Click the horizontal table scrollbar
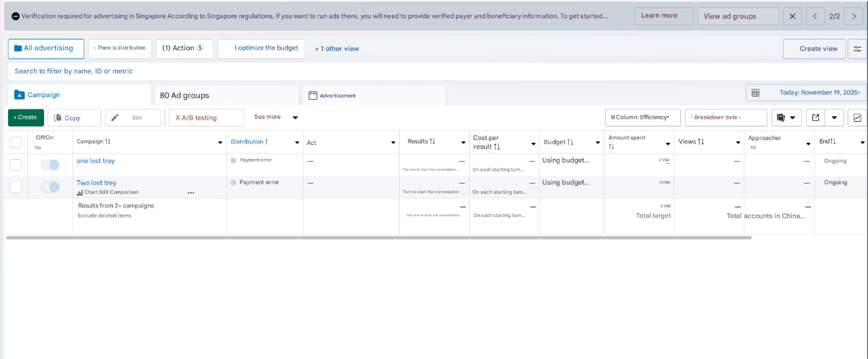The width and height of the screenshot is (868, 359). (379, 237)
